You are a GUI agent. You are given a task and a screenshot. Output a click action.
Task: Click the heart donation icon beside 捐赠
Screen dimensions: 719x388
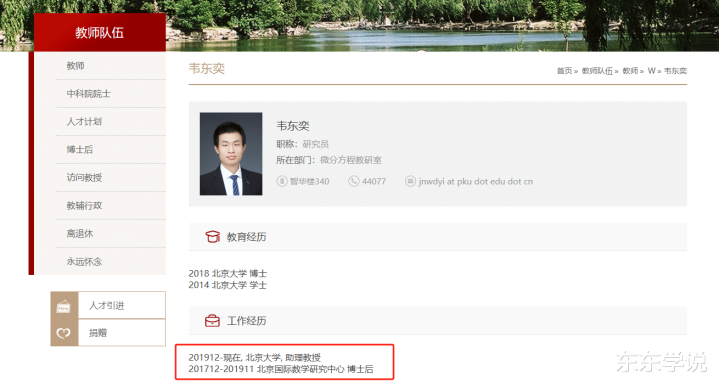64,333
